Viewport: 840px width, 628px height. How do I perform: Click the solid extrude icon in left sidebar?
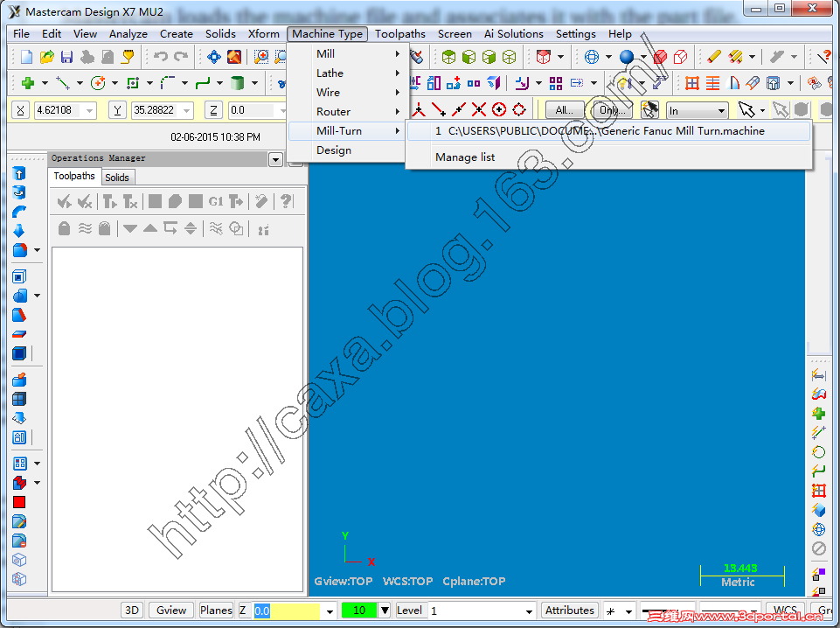(18, 173)
